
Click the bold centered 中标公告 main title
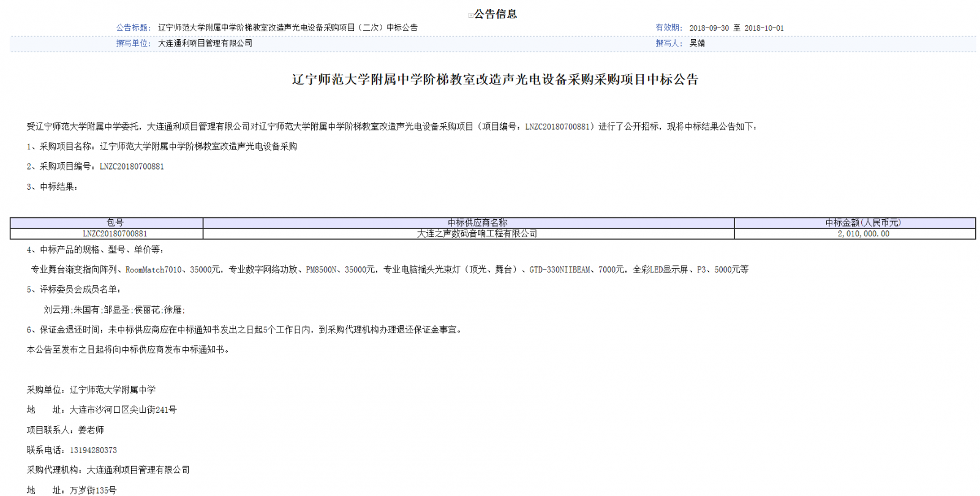[495, 80]
